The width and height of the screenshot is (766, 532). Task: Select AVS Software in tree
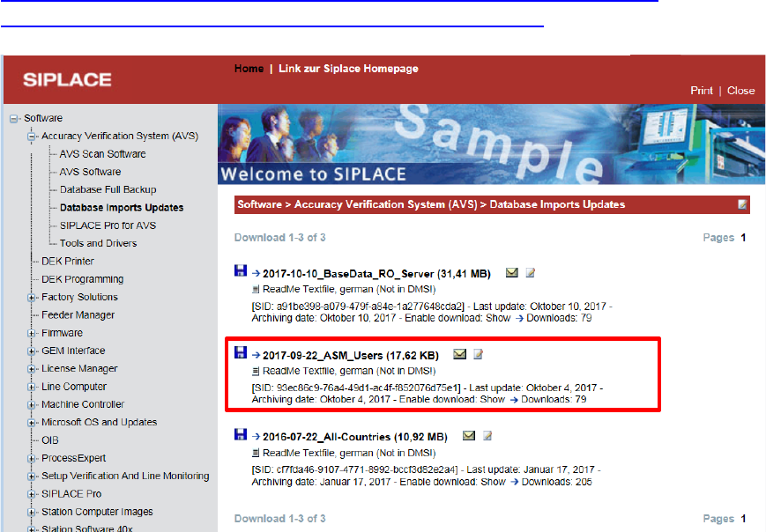click(91, 172)
